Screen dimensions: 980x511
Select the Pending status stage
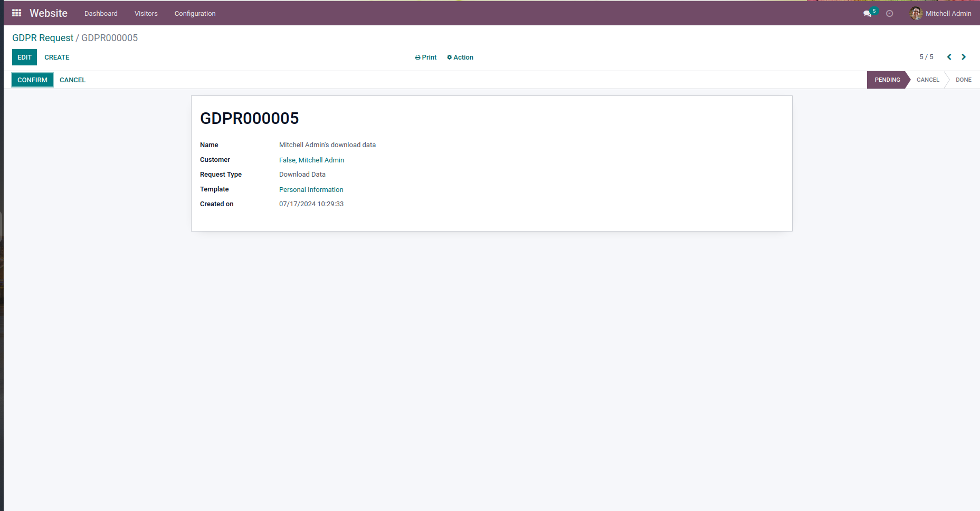point(887,80)
